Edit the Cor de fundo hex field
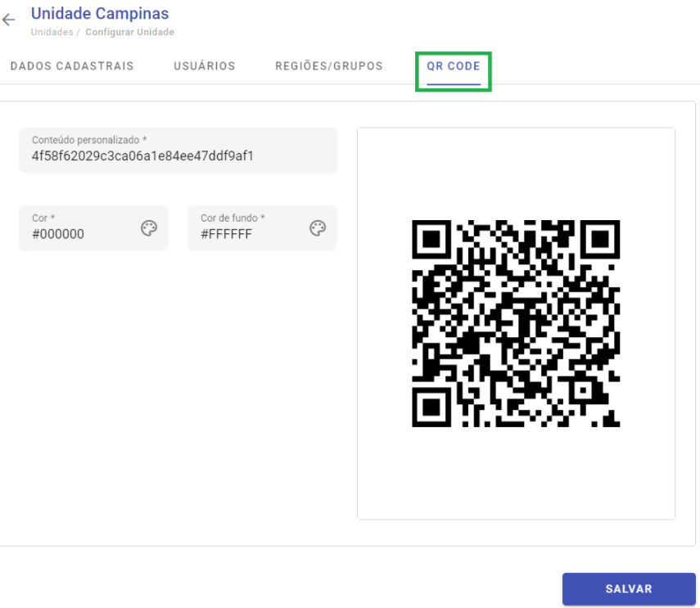The image size is (700, 608). pos(262,228)
